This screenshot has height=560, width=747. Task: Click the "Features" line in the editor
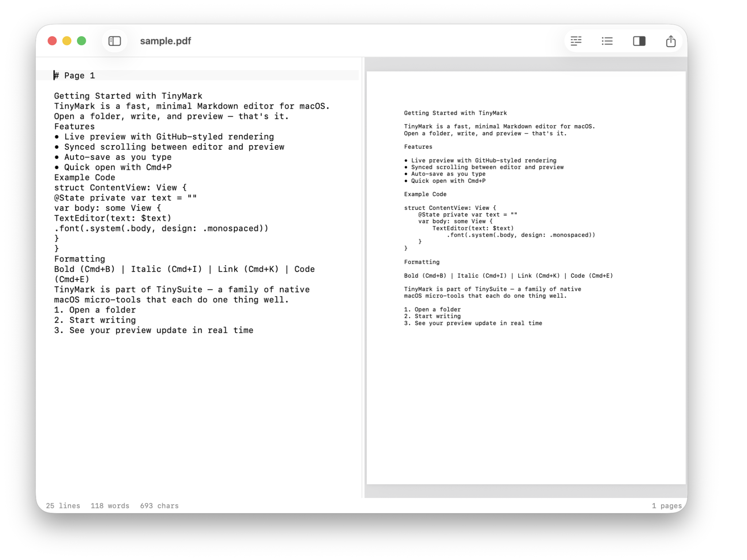[74, 126]
